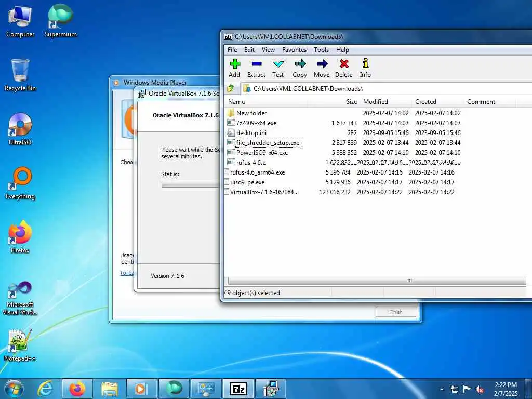Open the Favorites menu in 7-Zip
Viewport: 532px width, 399px height.
click(x=294, y=50)
